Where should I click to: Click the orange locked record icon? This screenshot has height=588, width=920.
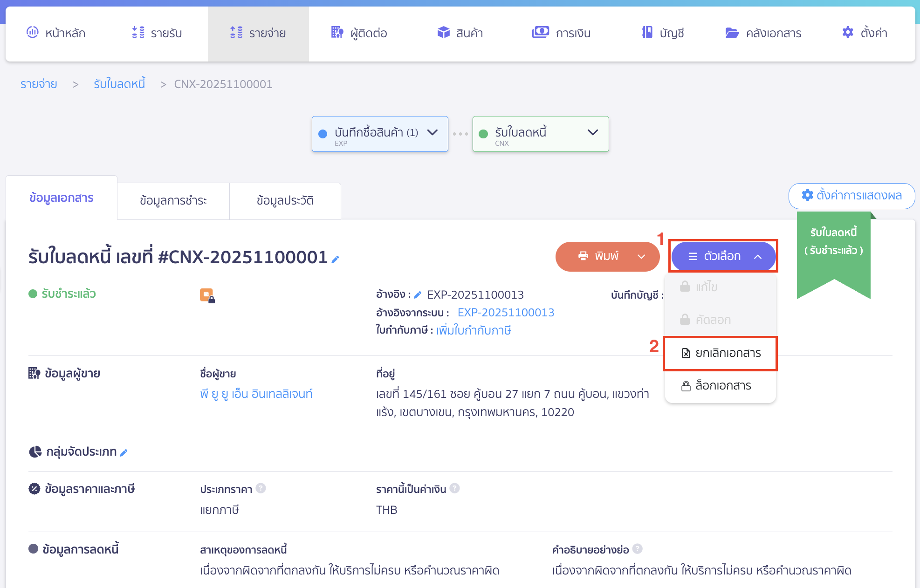tap(207, 295)
